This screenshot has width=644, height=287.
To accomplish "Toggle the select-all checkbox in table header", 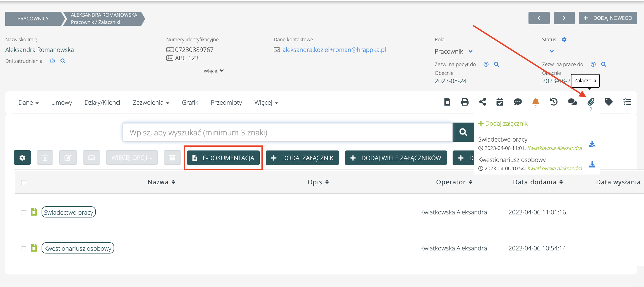I will click(24, 183).
